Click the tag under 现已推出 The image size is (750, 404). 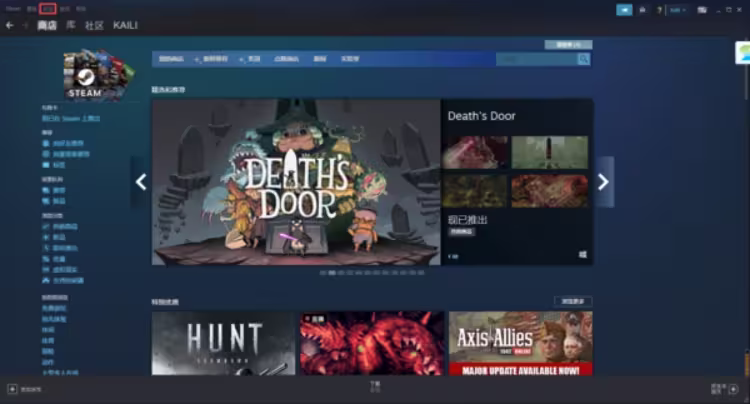(462, 232)
